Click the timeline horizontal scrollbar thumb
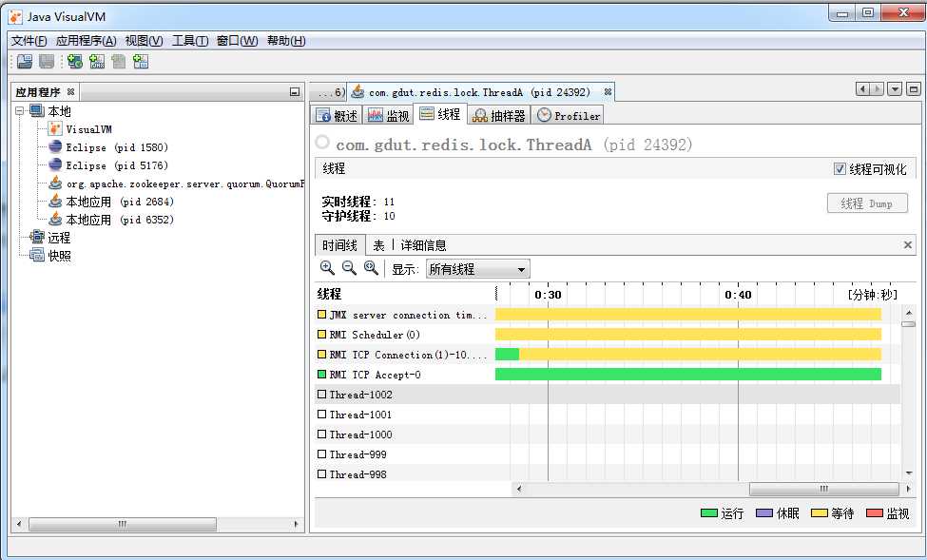Image resolution: width=927 pixels, height=560 pixels. coord(824,489)
